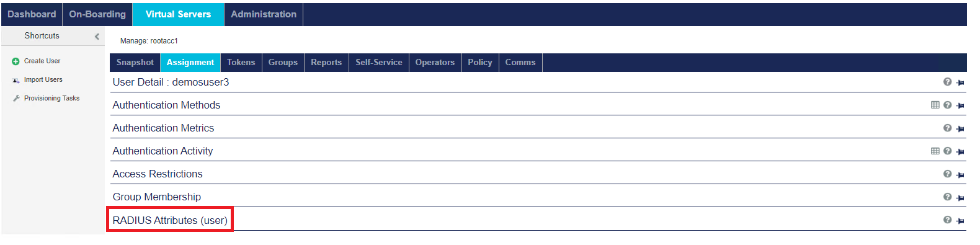The image size is (980, 245).
Task: Expand the Authentication Methods section
Action: [166, 105]
